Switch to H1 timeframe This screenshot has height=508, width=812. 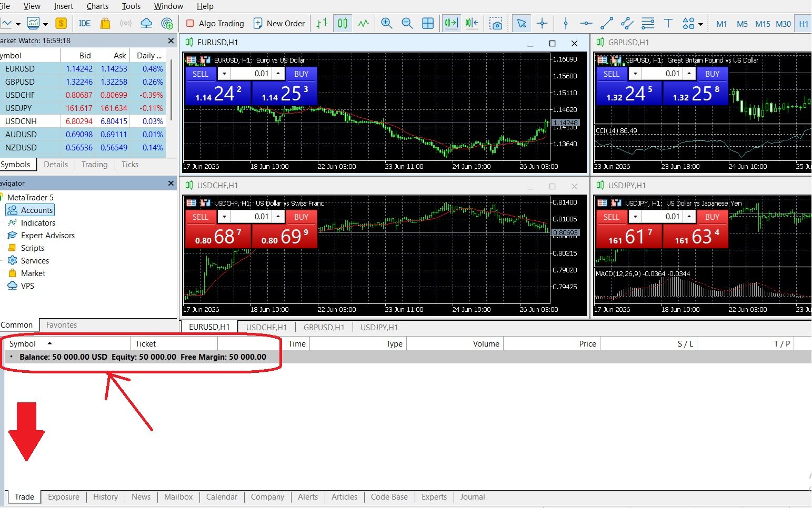803,24
